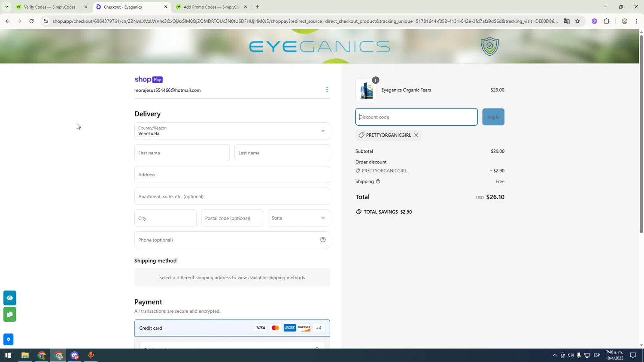
Task: Click the Shop Pay logo
Action: [x=149, y=79]
